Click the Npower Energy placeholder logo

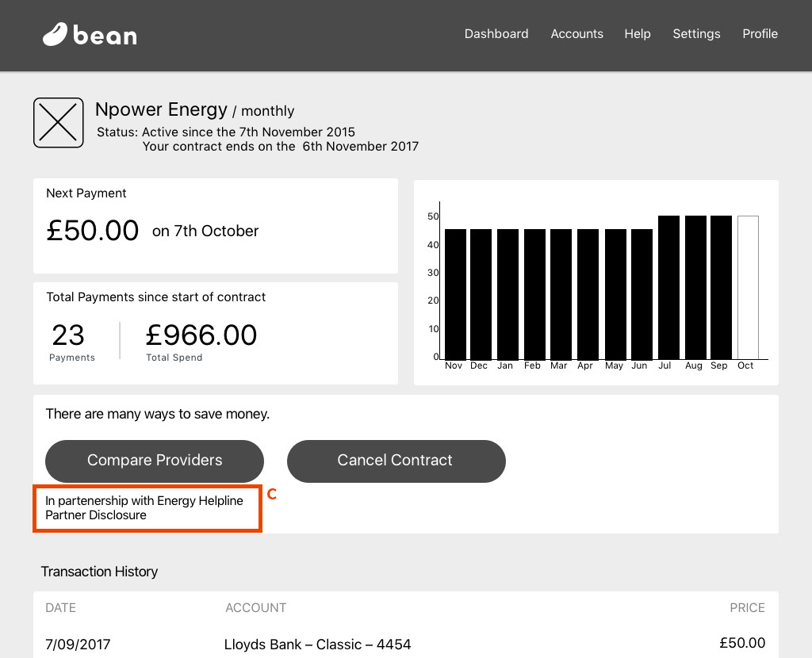pos(59,123)
